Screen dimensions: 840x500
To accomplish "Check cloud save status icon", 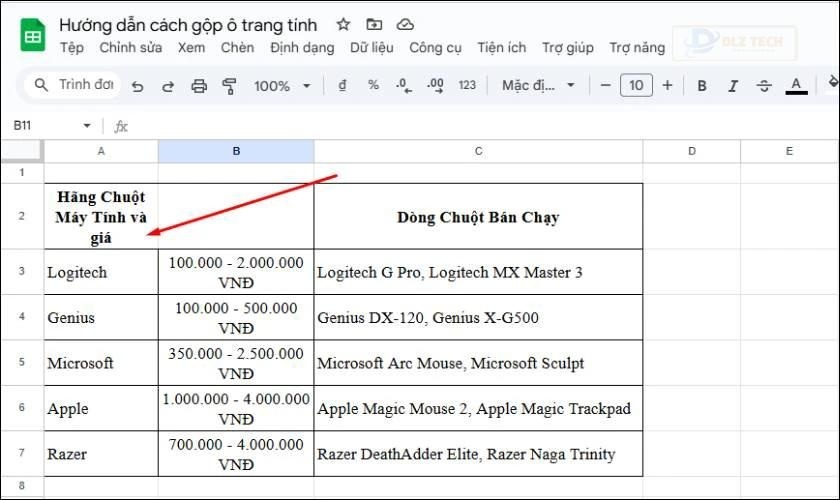I will click(x=405, y=25).
